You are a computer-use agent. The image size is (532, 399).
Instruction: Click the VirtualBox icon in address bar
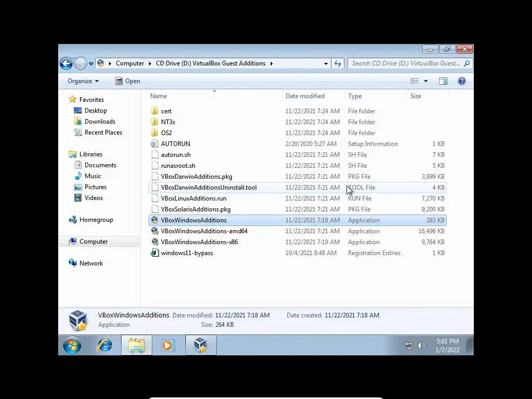100,63
